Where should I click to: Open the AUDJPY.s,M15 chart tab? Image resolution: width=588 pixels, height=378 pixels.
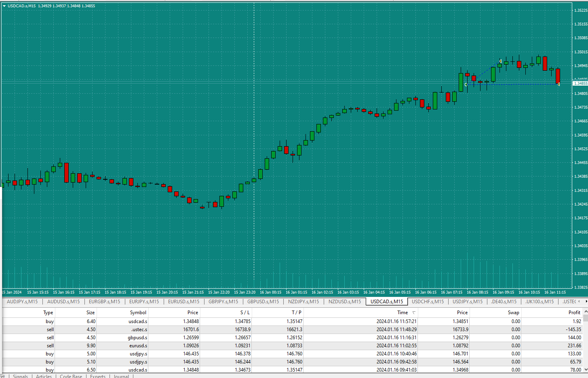[22, 302]
